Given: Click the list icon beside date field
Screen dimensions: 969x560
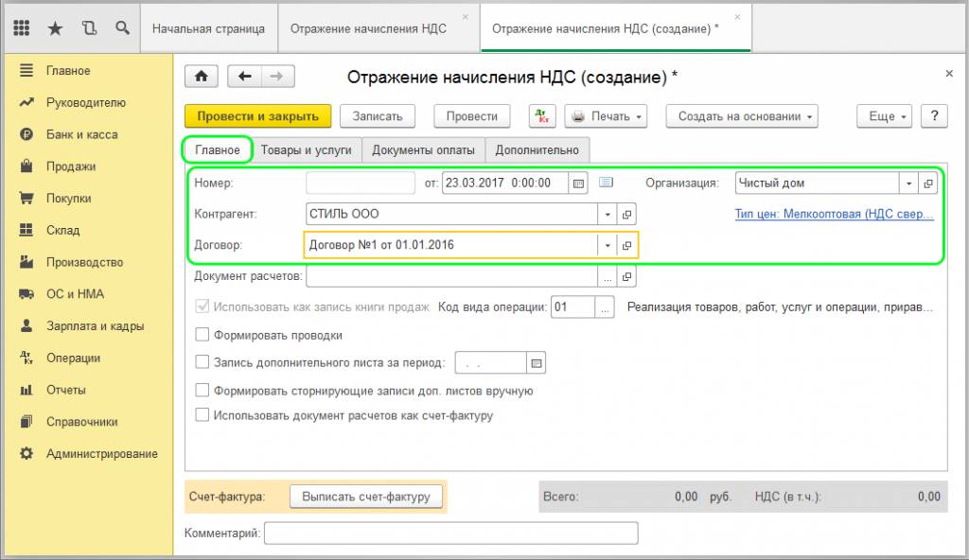Looking at the screenshot, I should click(x=607, y=183).
